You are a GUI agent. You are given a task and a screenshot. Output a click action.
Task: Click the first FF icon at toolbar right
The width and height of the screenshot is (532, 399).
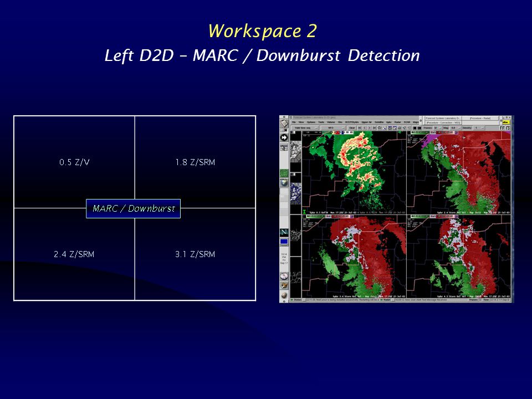[503, 128]
